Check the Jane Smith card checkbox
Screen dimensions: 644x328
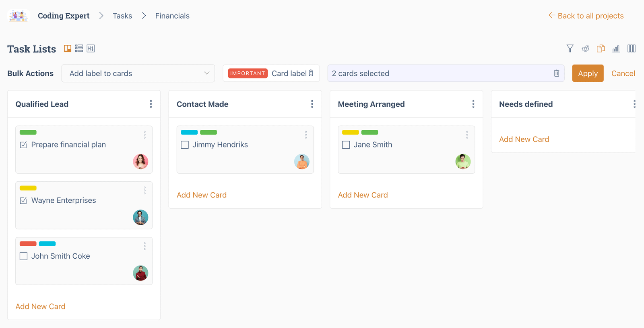(346, 145)
